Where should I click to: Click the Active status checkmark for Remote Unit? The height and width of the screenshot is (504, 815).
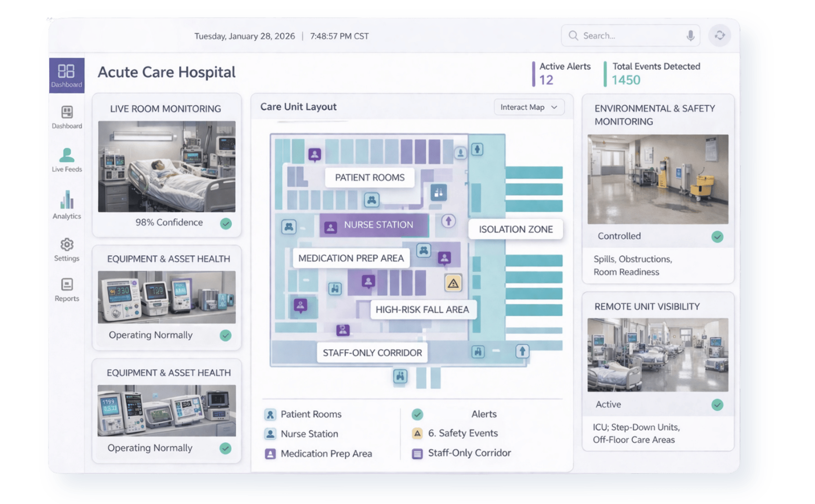click(717, 405)
